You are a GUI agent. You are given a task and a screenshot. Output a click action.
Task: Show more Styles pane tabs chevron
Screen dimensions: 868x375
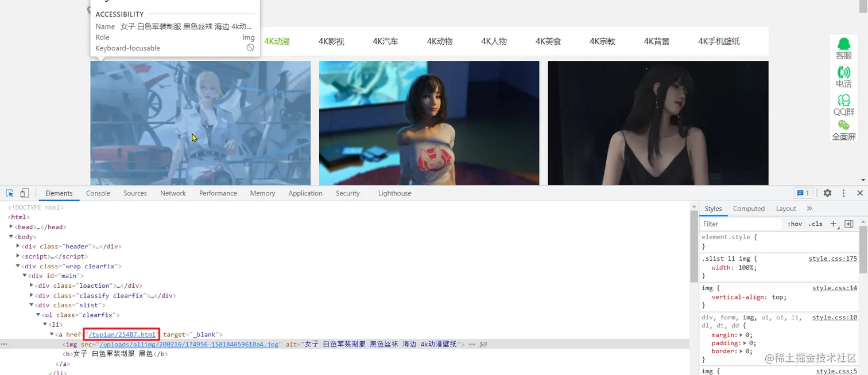coord(809,208)
